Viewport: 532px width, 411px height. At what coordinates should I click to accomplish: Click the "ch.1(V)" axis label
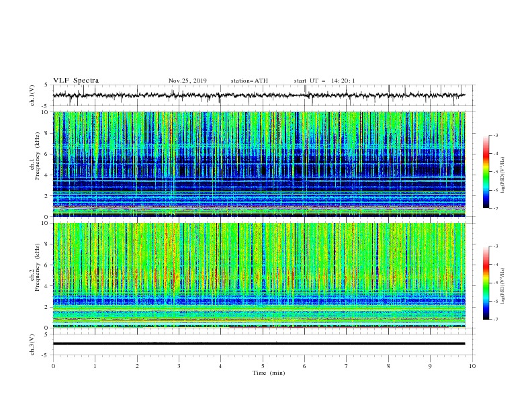32,95
